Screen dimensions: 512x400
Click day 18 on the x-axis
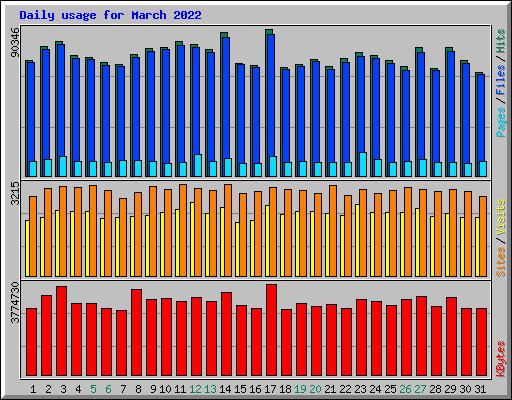coord(285,389)
